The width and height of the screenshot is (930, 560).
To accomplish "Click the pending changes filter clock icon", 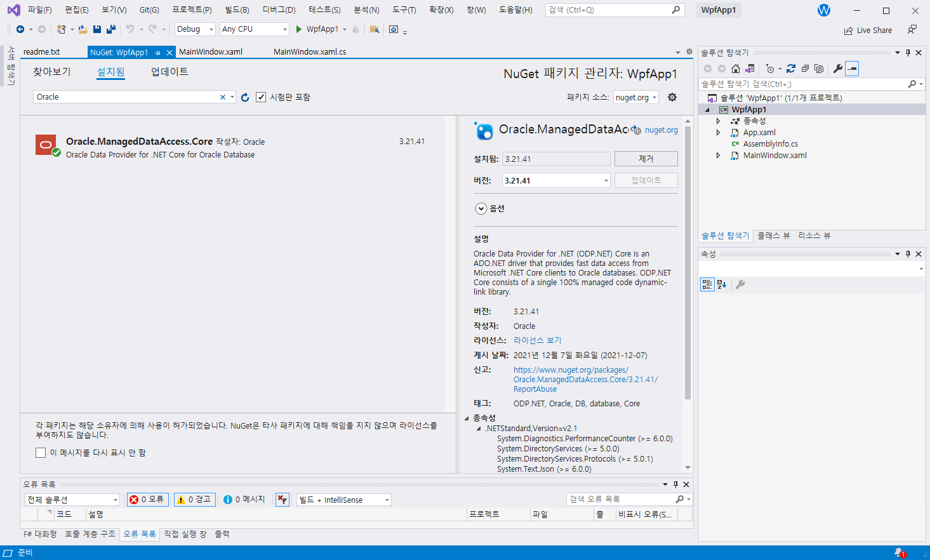I will [x=770, y=69].
